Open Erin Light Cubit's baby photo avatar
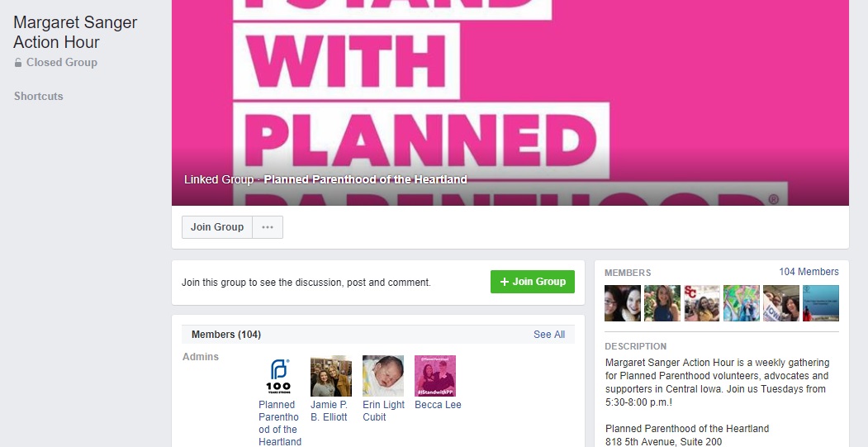868x447 pixels. point(383,376)
